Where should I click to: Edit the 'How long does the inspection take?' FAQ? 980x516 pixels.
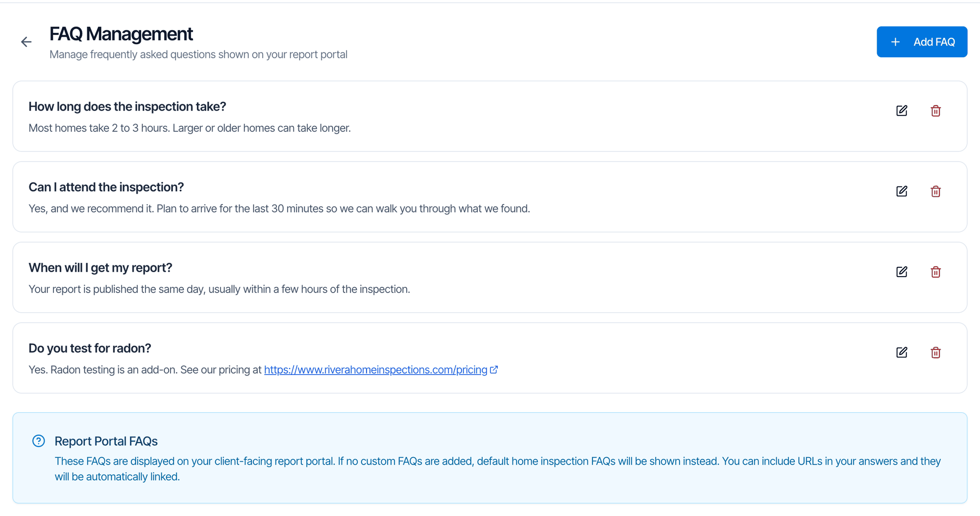pos(902,111)
